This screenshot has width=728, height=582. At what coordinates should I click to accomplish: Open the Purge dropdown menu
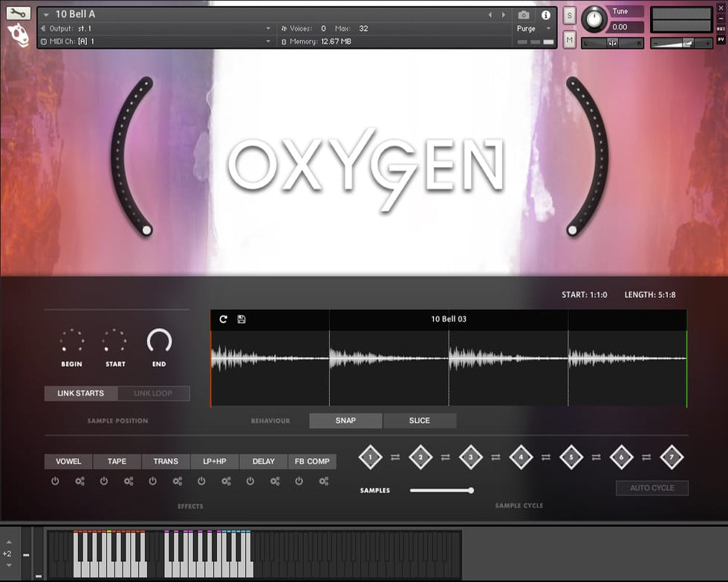tap(534, 29)
